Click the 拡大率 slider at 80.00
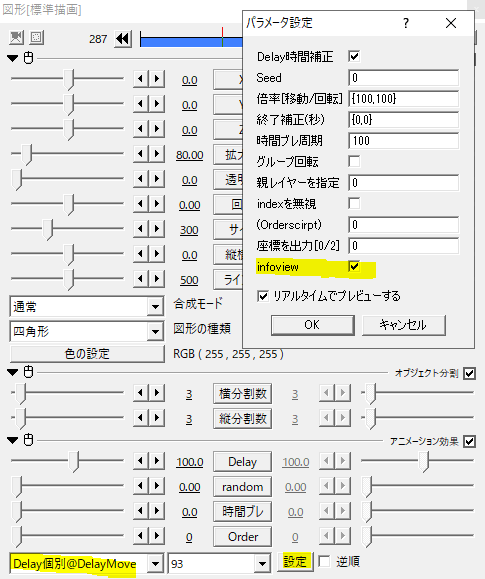485x579 pixels. (67, 154)
